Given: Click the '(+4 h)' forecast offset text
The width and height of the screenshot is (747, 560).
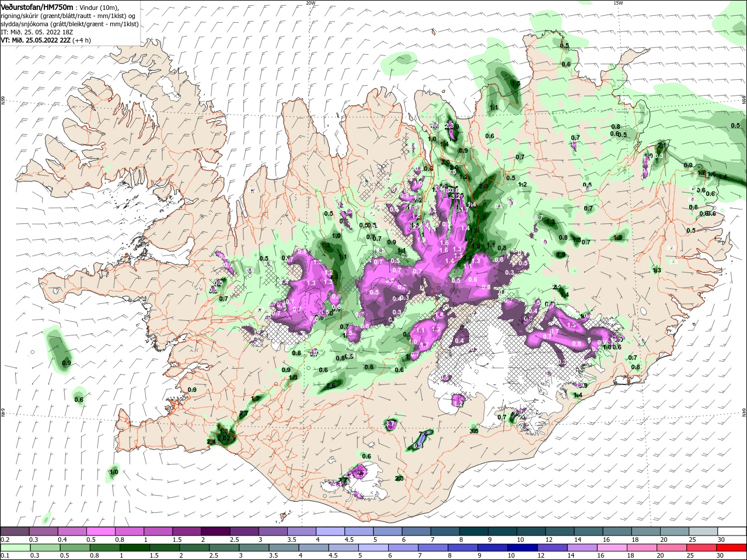Looking at the screenshot, I should (82, 40).
